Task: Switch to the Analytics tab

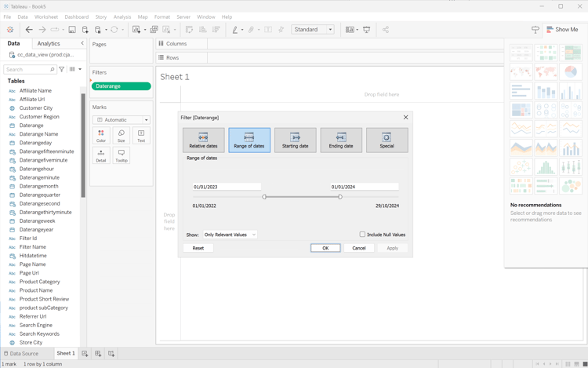Action: click(x=49, y=44)
